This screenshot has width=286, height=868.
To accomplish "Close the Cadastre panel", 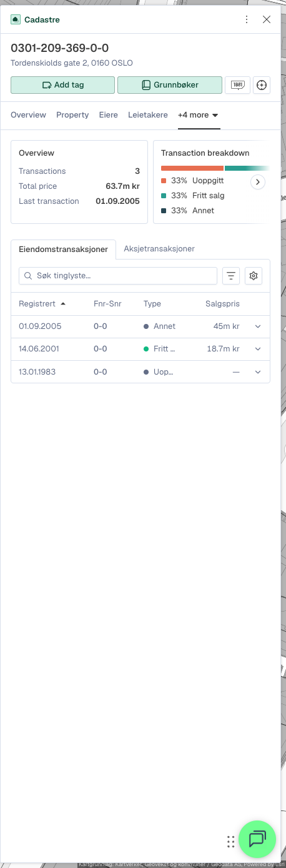I will coord(267,19).
